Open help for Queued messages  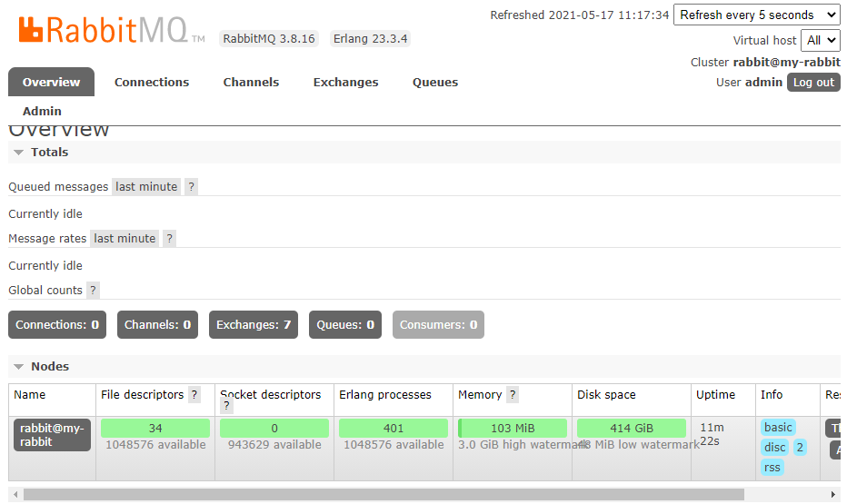[191, 187]
